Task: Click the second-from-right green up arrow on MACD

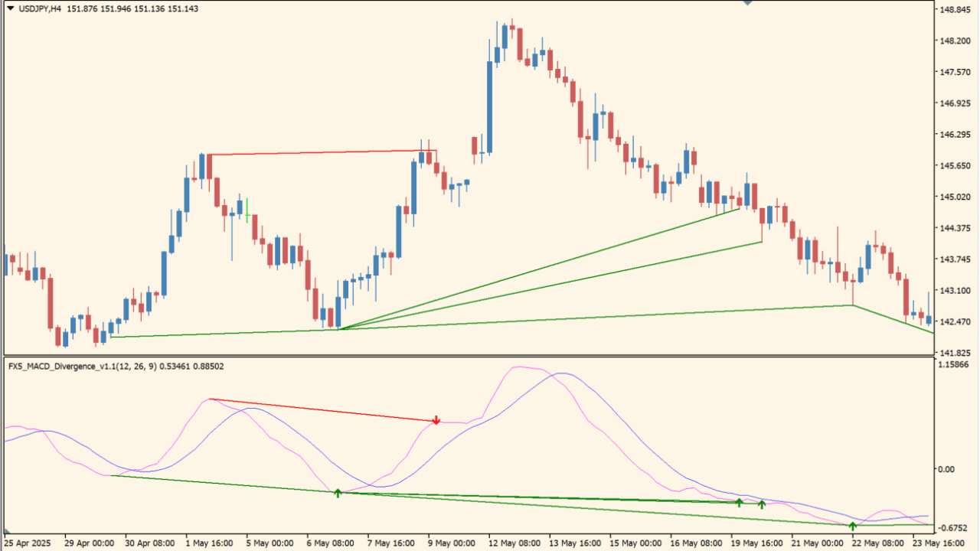Action: pos(761,504)
